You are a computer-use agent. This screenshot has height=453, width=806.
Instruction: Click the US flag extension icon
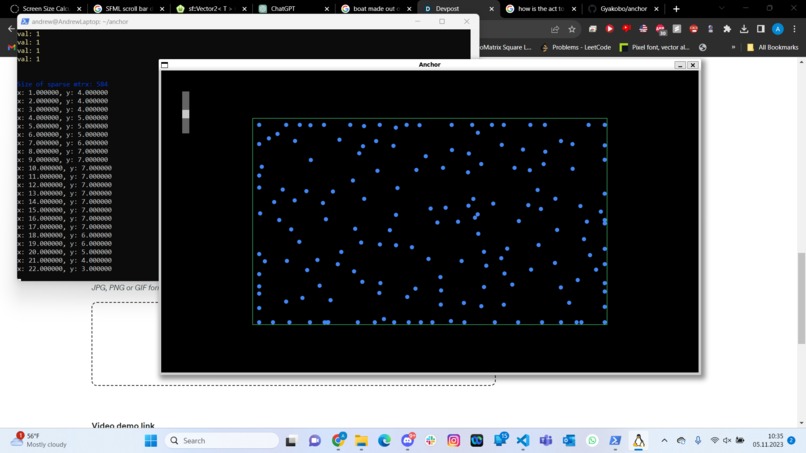[x=643, y=29]
